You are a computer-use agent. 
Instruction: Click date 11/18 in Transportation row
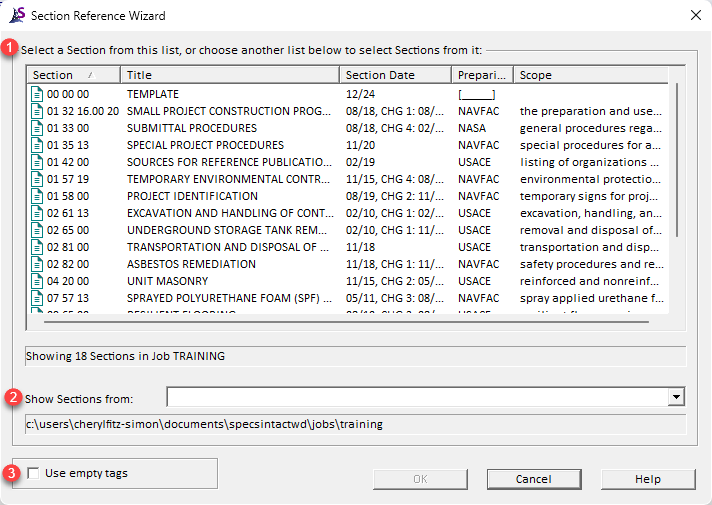[361, 247]
